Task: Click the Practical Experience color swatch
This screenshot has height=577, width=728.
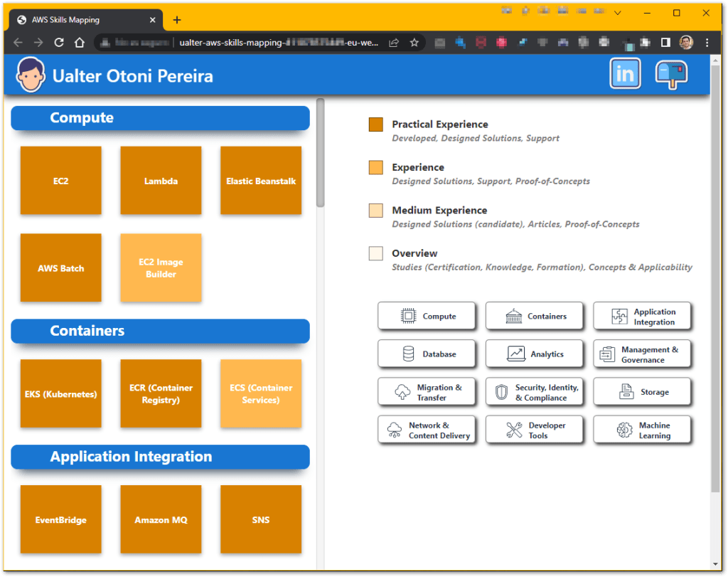Action: click(x=376, y=125)
